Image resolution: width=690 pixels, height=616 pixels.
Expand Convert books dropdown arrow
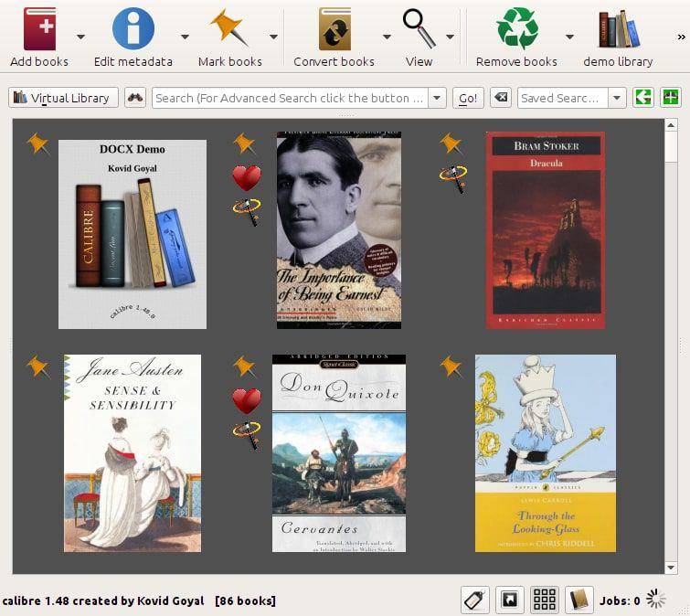pos(387,37)
